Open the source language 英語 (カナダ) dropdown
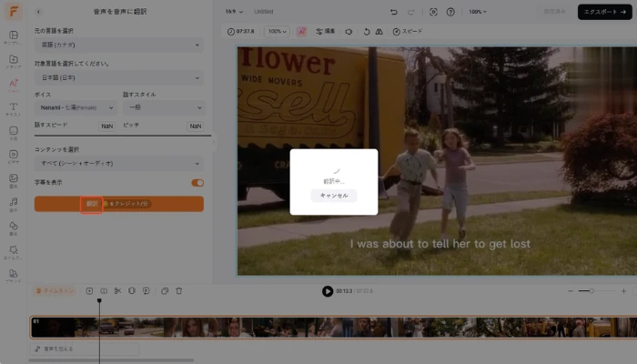Image resolution: width=637 pixels, height=364 pixels. 118,45
